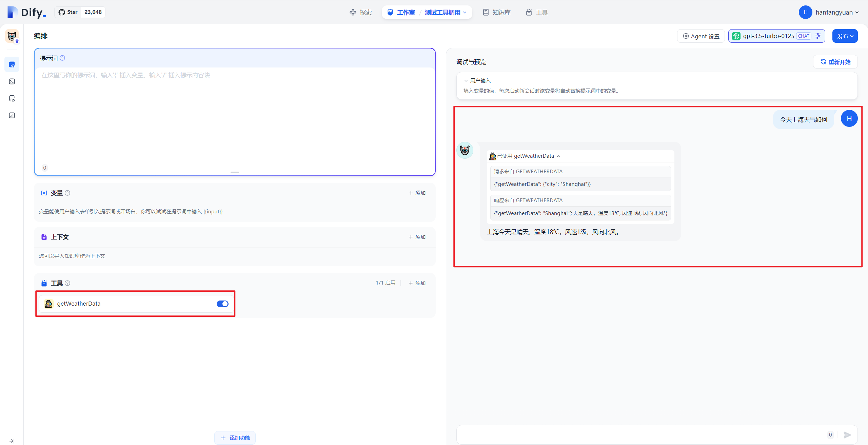This screenshot has height=445, width=868.
Task: Add context with 上下文 添加 button
Action: click(x=417, y=237)
